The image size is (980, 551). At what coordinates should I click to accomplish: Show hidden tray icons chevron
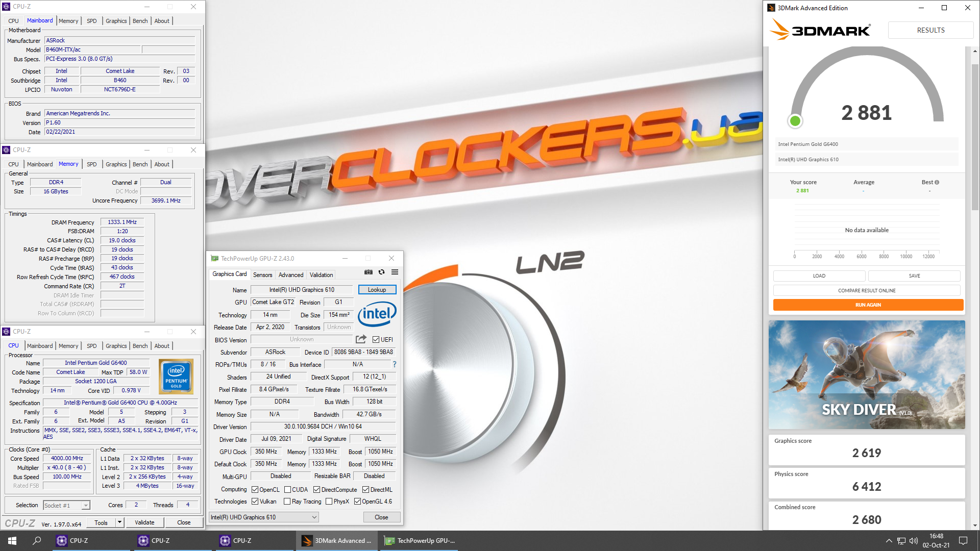coord(889,541)
